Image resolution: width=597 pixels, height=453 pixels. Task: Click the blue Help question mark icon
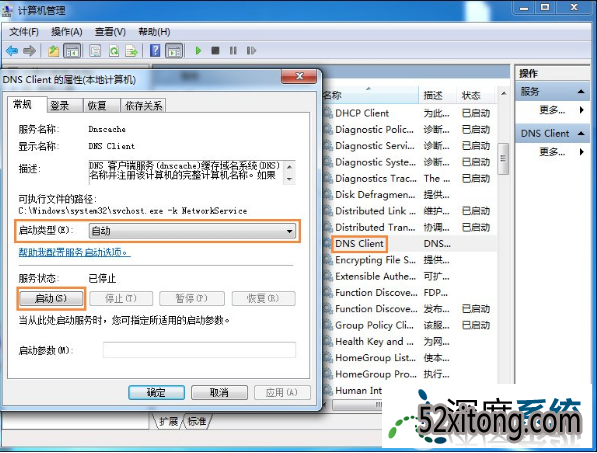[155, 51]
